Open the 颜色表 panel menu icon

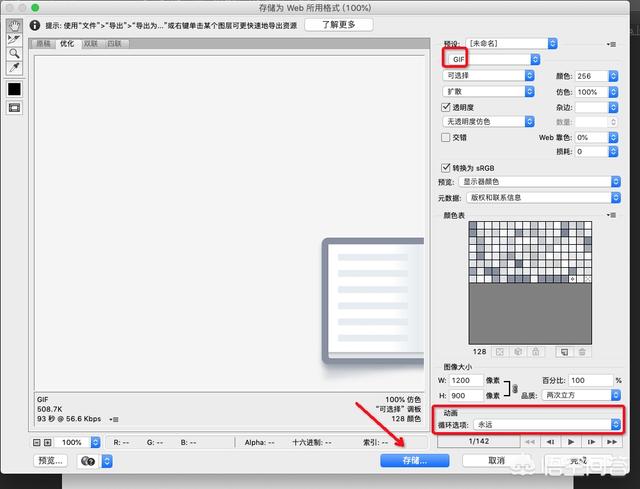611,215
